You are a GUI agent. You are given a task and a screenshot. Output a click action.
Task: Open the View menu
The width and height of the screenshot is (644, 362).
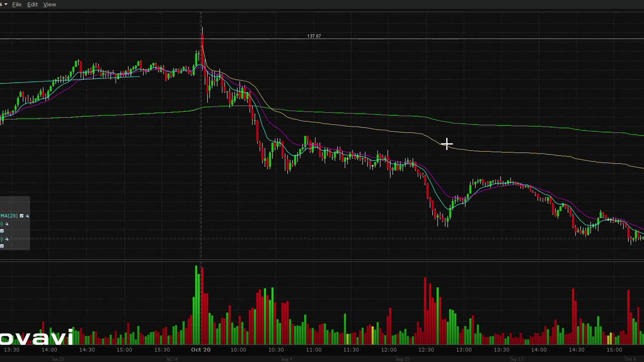click(x=49, y=5)
